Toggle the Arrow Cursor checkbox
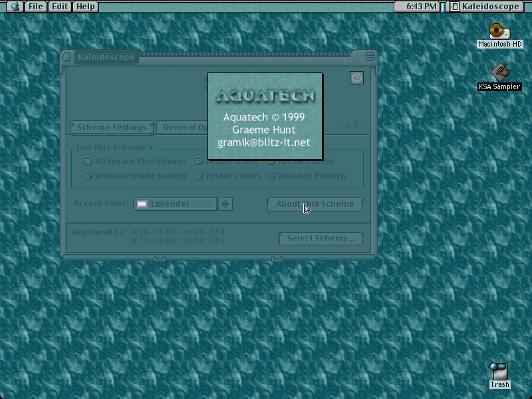Viewport: 532px width, 399px height. coord(272,162)
